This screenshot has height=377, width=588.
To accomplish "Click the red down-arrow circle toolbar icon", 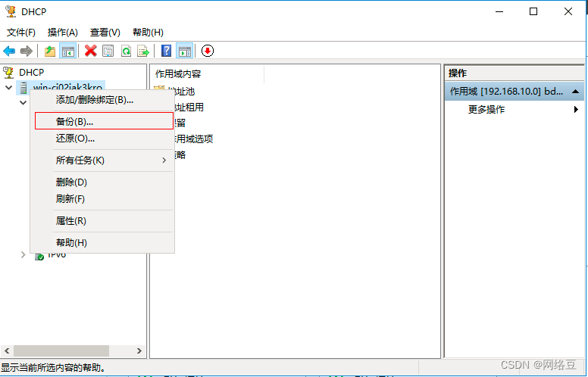I will click(208, 51).
